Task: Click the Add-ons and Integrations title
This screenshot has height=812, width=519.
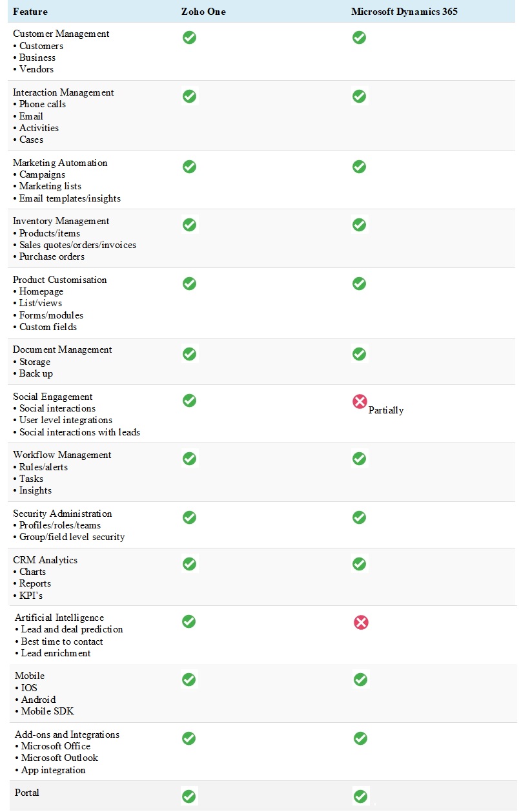Action: [67, 734]
